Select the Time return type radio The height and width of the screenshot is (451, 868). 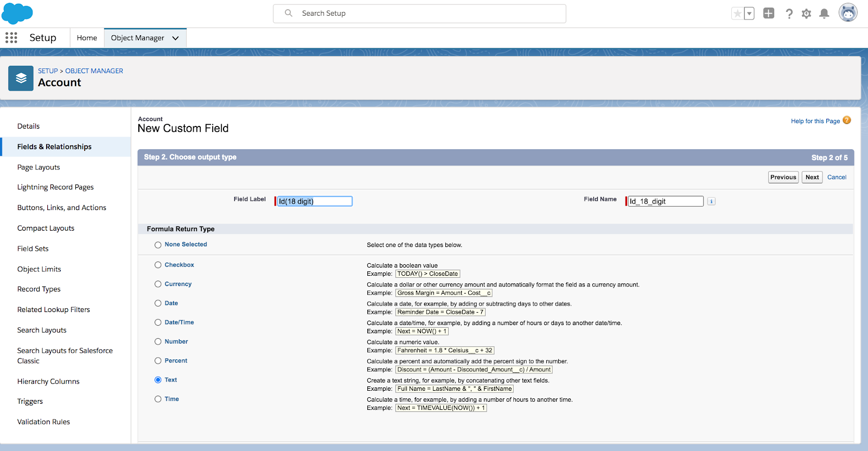pyautogui.click(x=158, y=399)
